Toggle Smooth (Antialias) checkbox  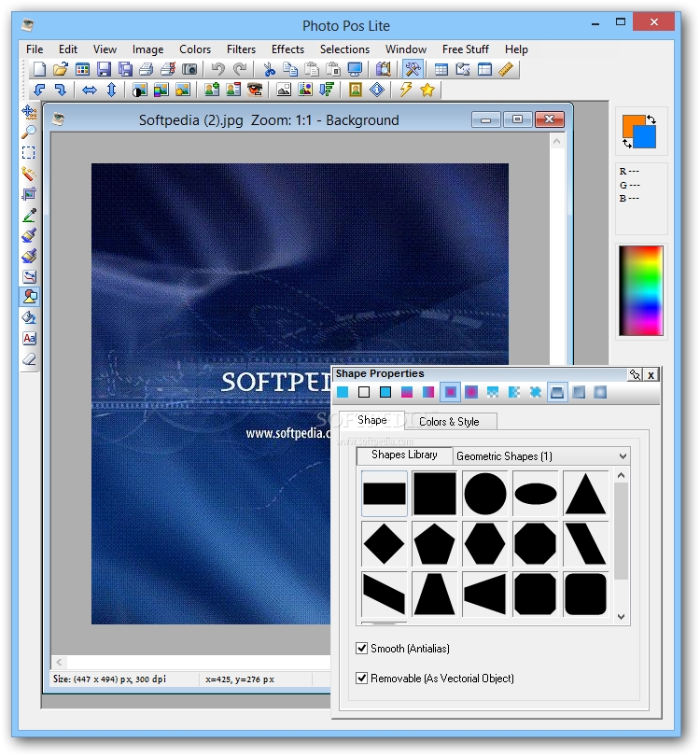click(361, 649)
